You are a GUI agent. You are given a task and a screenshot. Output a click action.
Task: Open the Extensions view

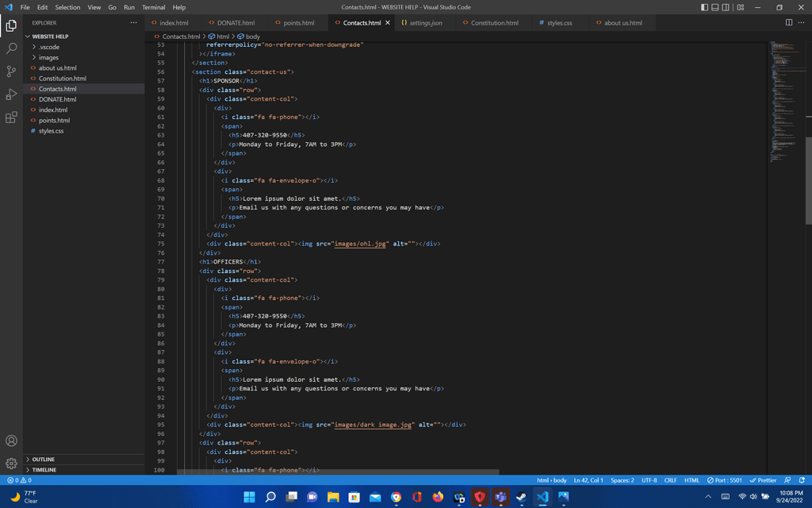coord(11,117)
